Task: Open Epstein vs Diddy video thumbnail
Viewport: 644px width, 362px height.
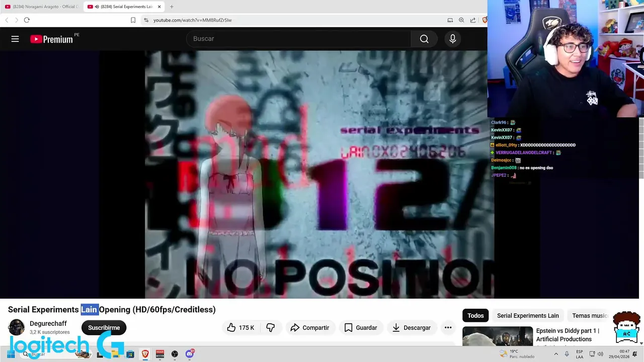Action: pos(498,336)
